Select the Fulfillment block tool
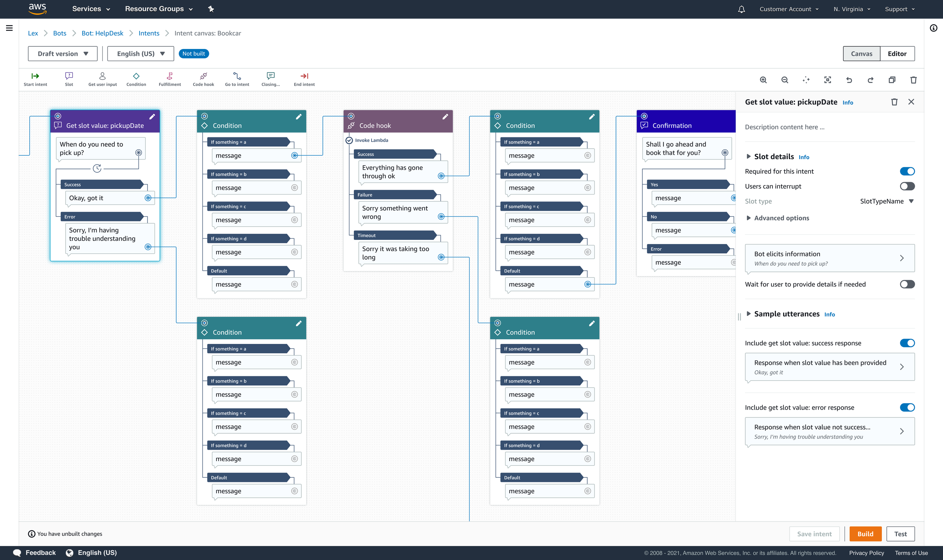 point(169,79)
